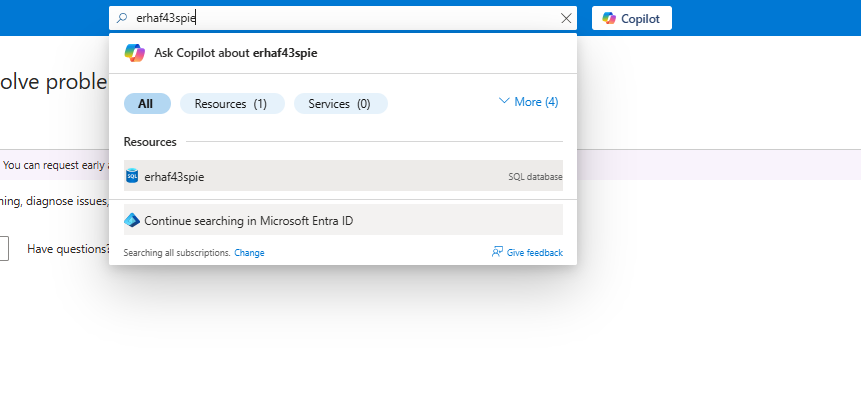Click the Copilot logo in the header button
The width and height of the screenshot is (861, 407).
coord(609,18)
